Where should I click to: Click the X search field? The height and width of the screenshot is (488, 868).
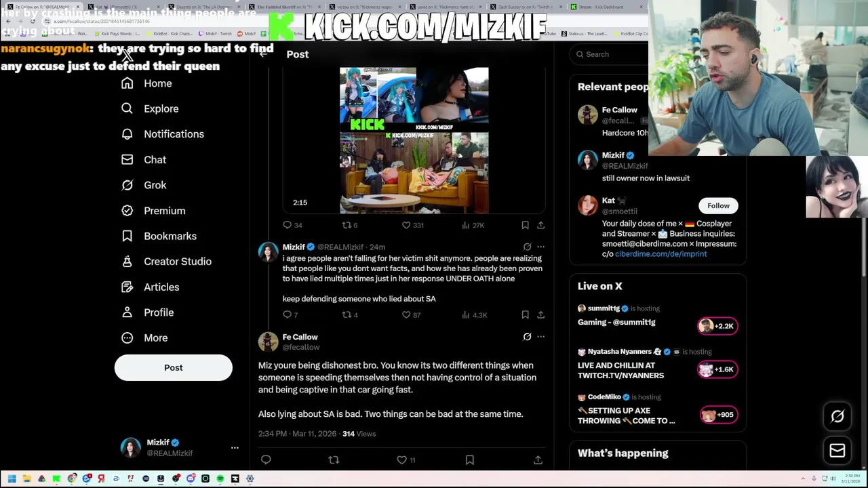pyautogui.click(x=609, y=54)
